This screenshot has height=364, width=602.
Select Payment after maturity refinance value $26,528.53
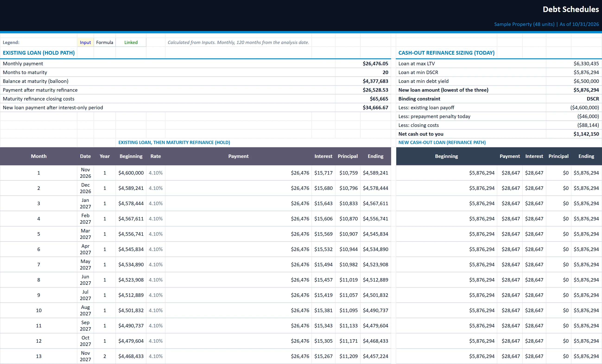tap(375, 90)
